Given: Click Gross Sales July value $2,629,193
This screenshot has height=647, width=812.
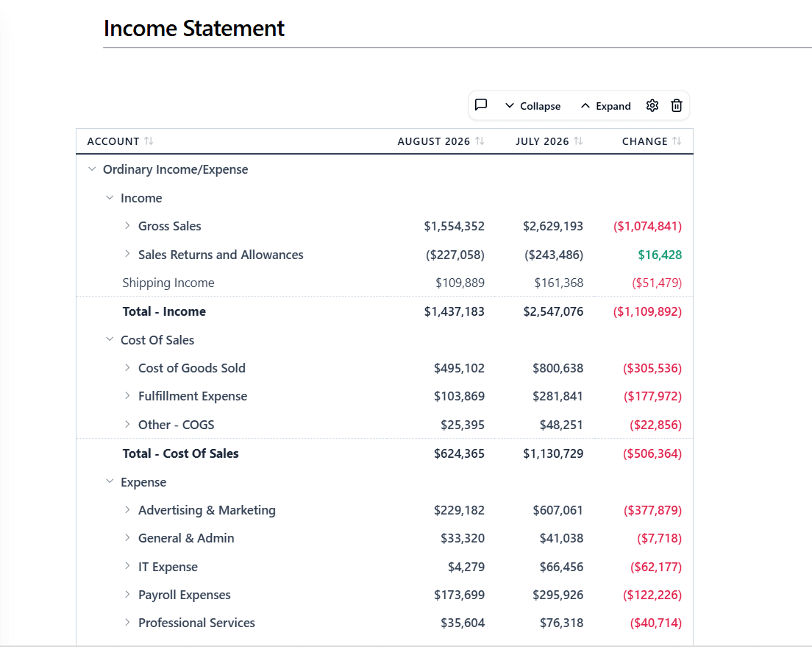Looking at the screenshot, I should (553, 226).
